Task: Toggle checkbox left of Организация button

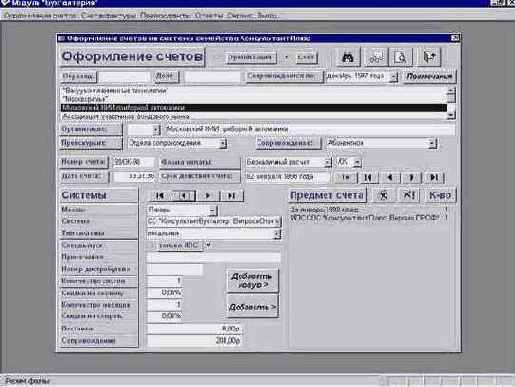Action: (217, 58)
